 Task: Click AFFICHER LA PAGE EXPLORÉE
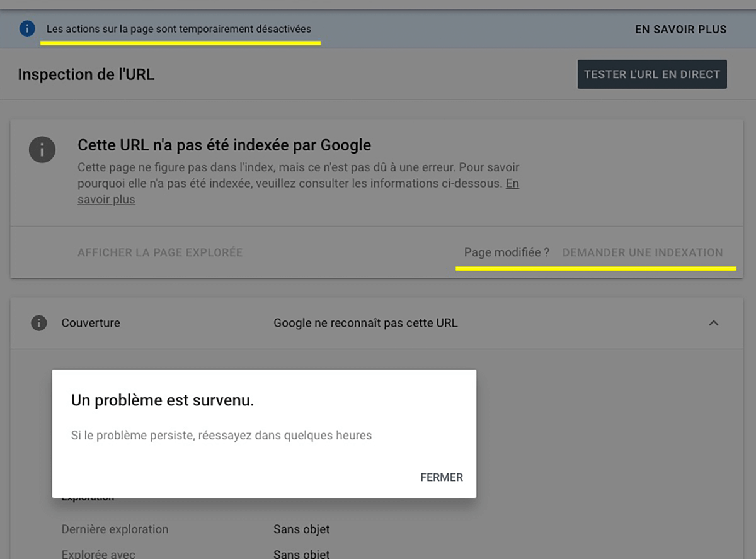159,252
